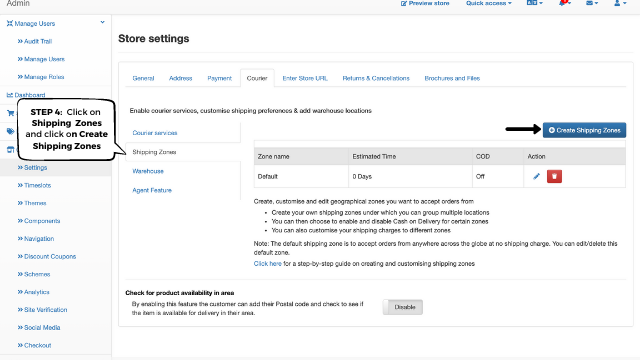Toggle the Disable product availability button
Screen dimensions: 640x360
click(403, 307)
